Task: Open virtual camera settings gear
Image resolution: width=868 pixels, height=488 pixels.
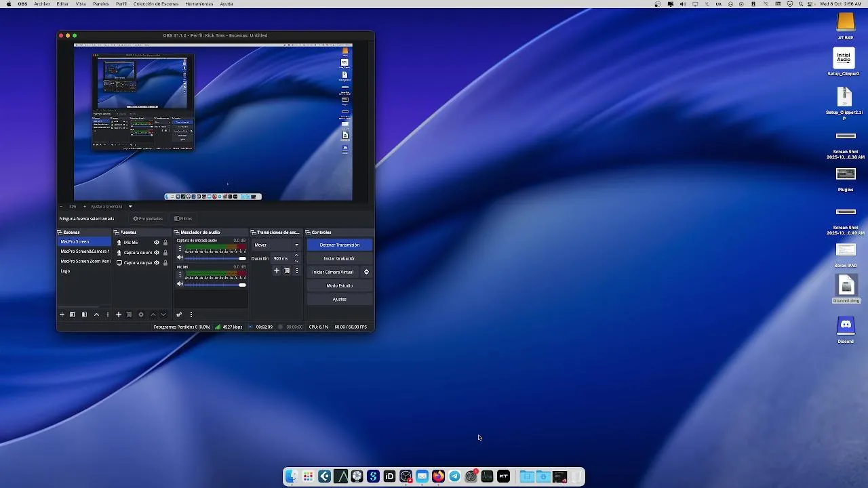Action: click(x=366, y=272)
